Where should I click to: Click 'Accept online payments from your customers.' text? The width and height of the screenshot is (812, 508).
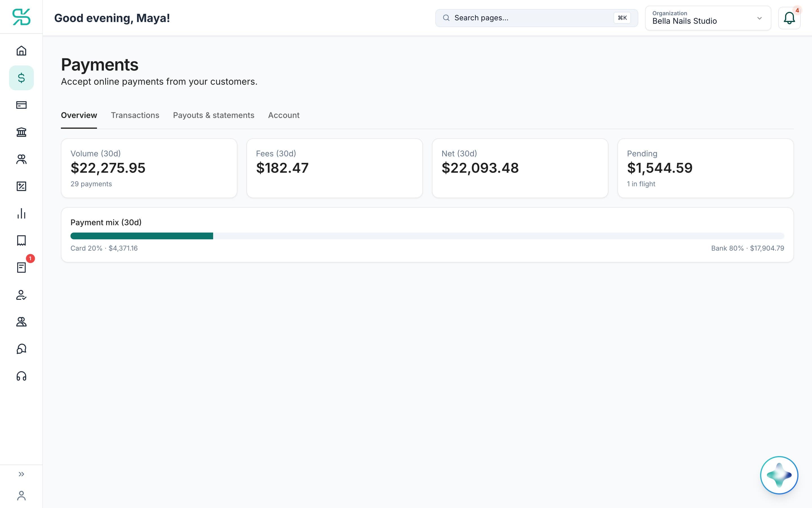(159, 82)
